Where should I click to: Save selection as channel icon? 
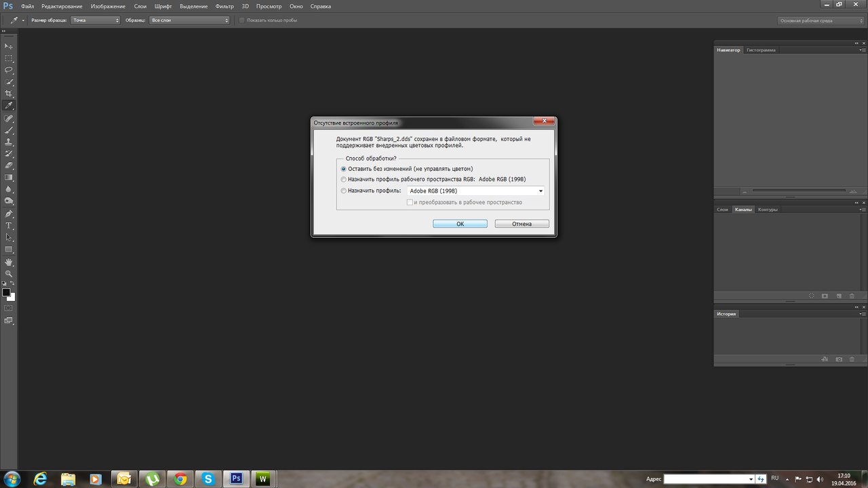pyautogui.click(x=825, y=296)
